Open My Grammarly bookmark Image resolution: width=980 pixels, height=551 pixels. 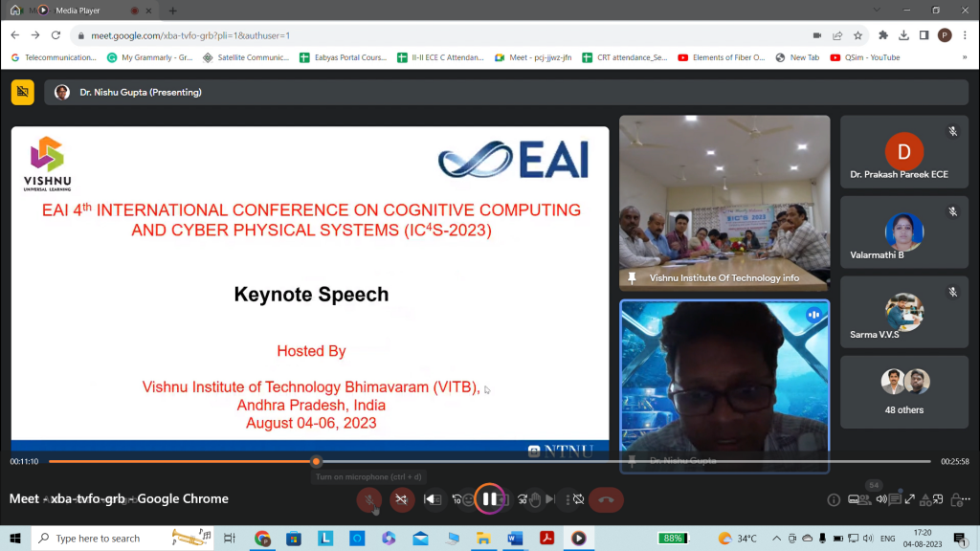[150, 57]
